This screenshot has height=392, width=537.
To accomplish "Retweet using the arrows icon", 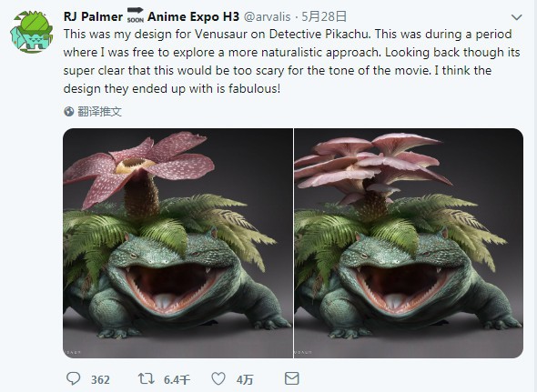I will pos(147,378).
